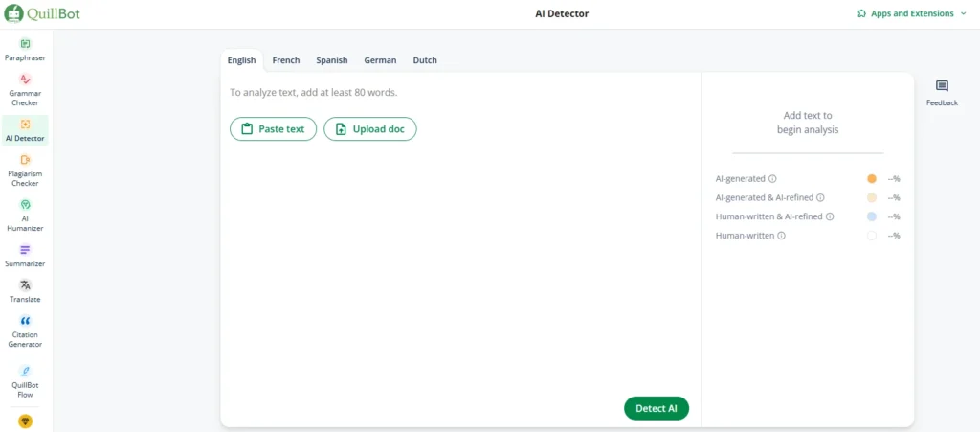Screen dimensions: 980x432
Task: Show info icon for AI-generated & AI-refined
Action: click(x=820, y=197)
